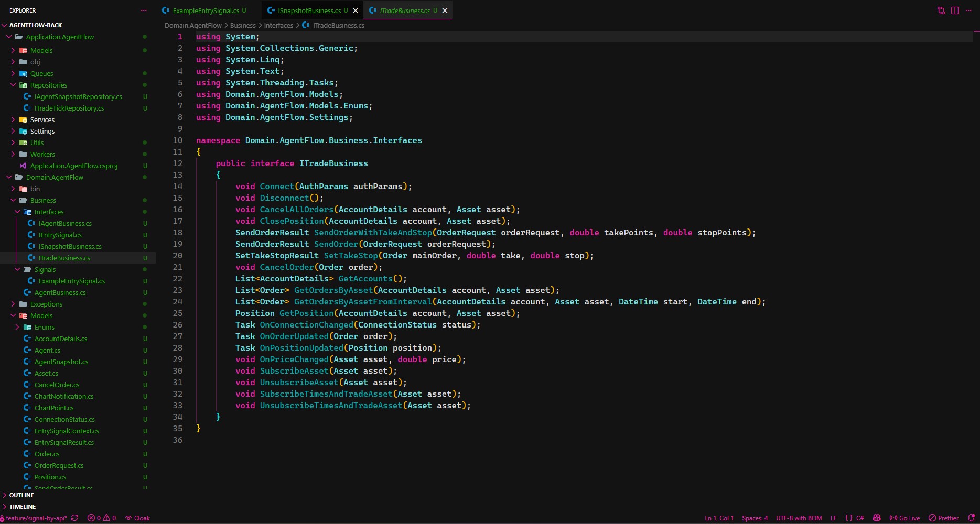
Task: Change encoding UTF-8 with BOM
Action: click(x=799, y=518)
